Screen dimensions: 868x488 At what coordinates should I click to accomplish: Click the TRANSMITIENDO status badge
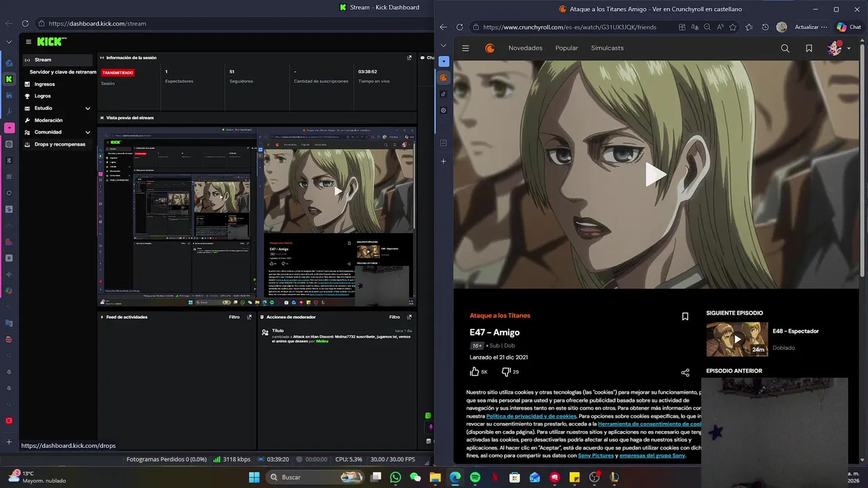pyautogui.click(x=118, y=73)
